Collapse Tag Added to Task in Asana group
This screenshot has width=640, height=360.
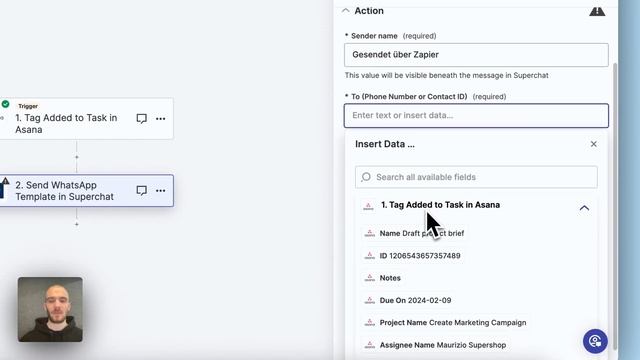pyautogui.click(x=584, y=208)
